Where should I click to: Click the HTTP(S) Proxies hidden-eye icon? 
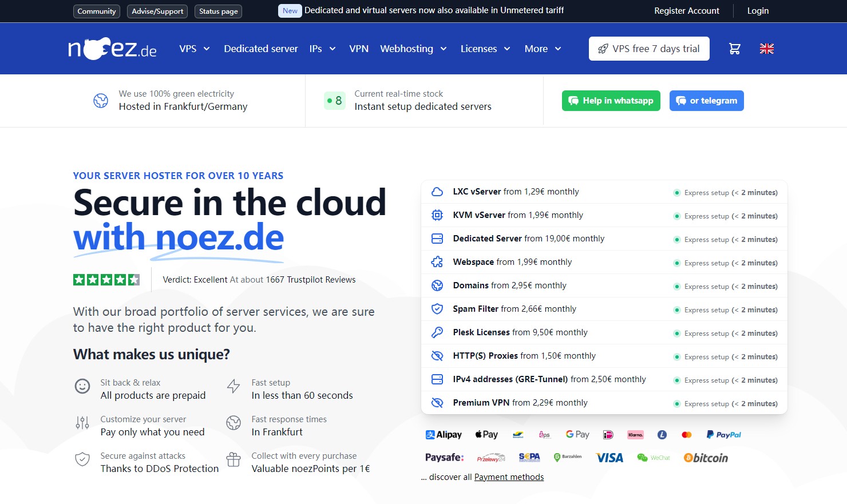pyautogui.click(x=437, y=356)
